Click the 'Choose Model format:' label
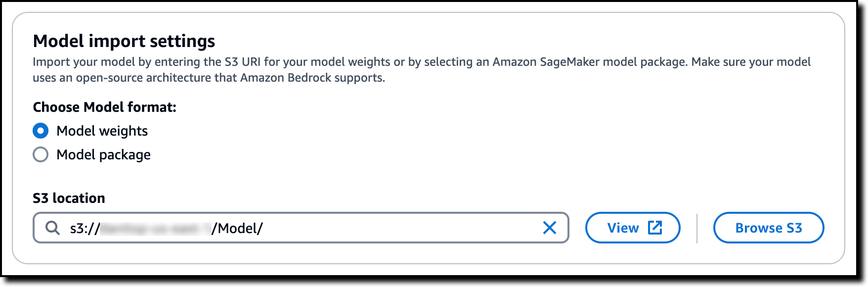868x287 pixels. 104,107
